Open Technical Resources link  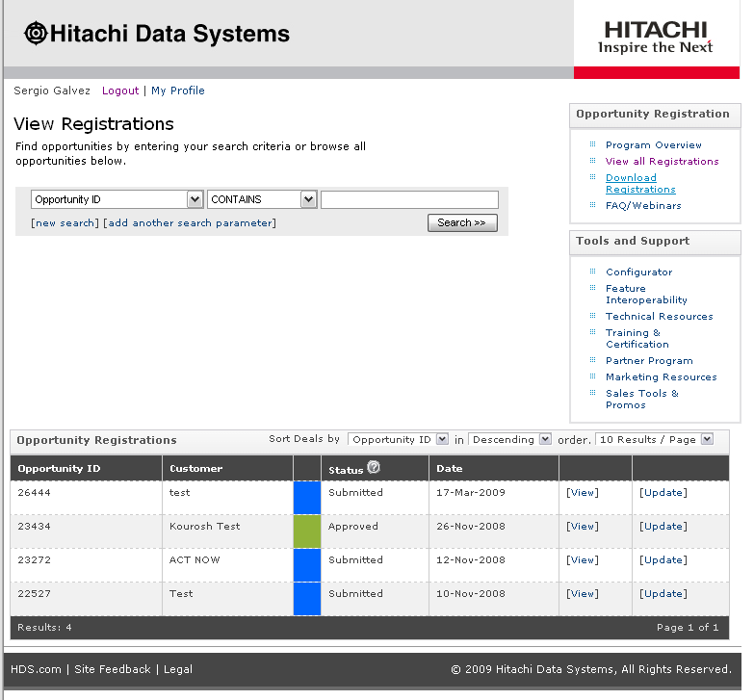click(x=660, y=317)
